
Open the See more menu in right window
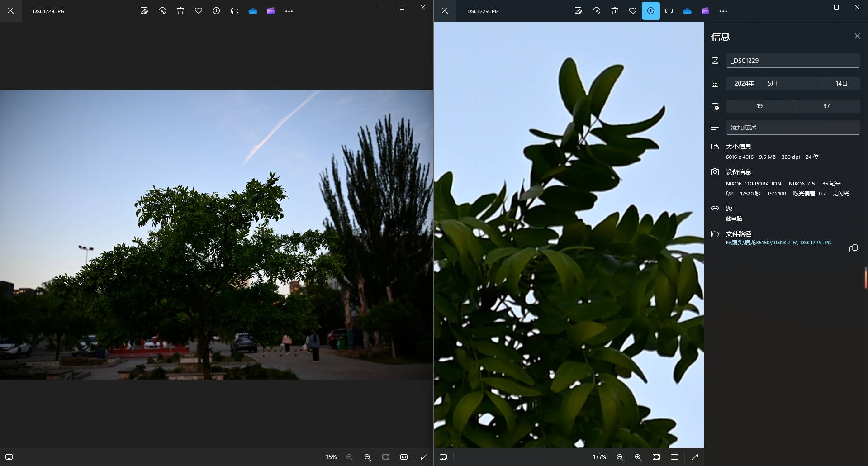point(723,11)
